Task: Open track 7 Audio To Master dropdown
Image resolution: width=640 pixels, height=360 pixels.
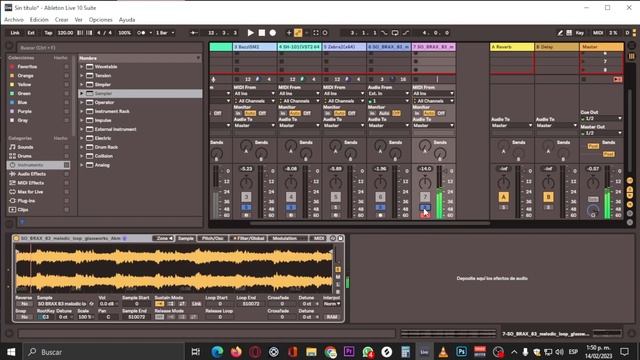Action: pos(433,125)
